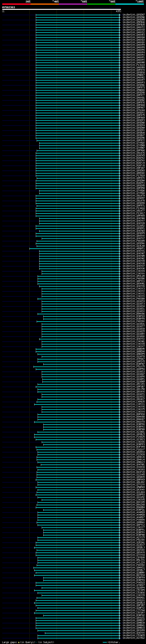Select hit label UniRef100_Q460Q0

click(x=134, y=42)
